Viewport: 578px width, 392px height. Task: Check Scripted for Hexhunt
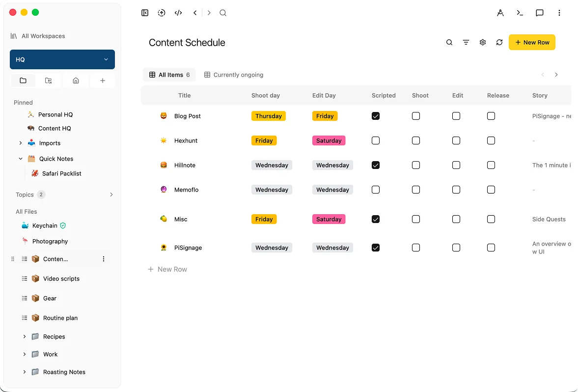coord(376,140)
